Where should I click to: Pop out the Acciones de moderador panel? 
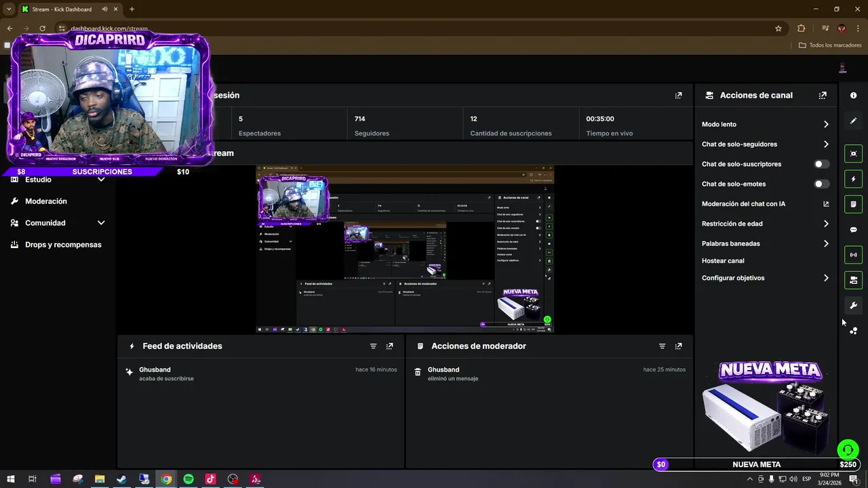pos(678,346)
